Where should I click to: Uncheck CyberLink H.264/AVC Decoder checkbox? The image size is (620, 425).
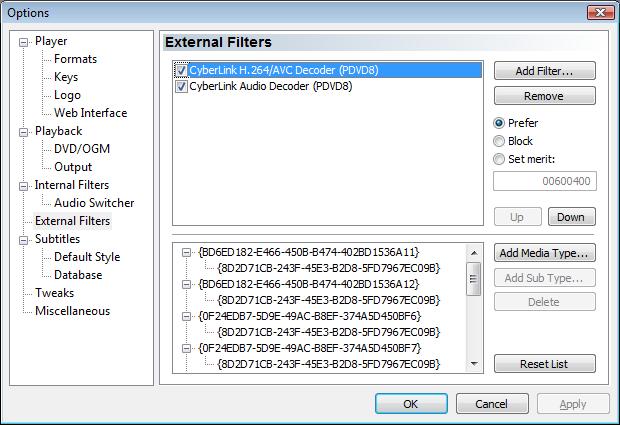click(x=181, y=70)
